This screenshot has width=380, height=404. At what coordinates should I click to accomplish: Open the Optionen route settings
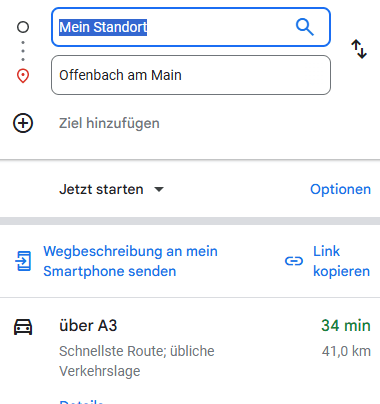(340, 189)
